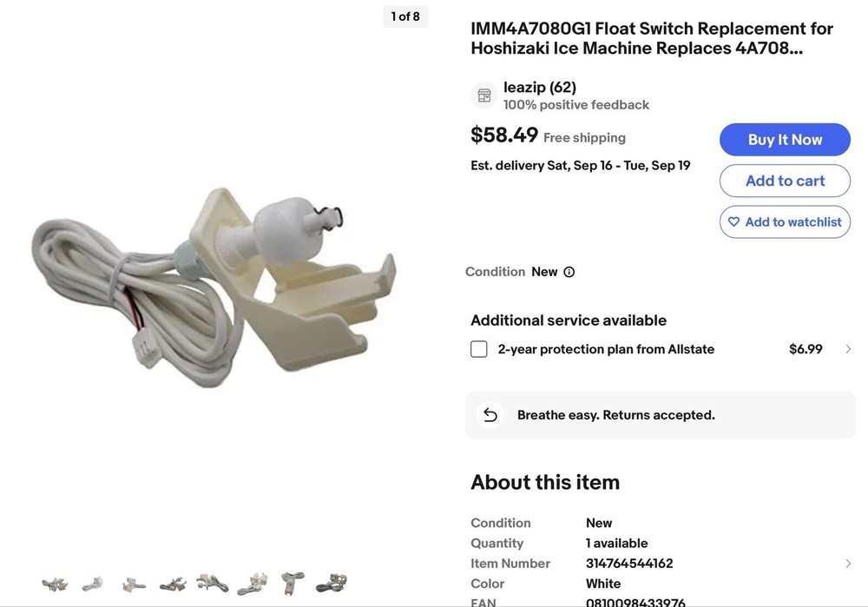Open the 100% positive feedback link
The image size is (868, 607).
pyautogui.click(x=576, y=105)
